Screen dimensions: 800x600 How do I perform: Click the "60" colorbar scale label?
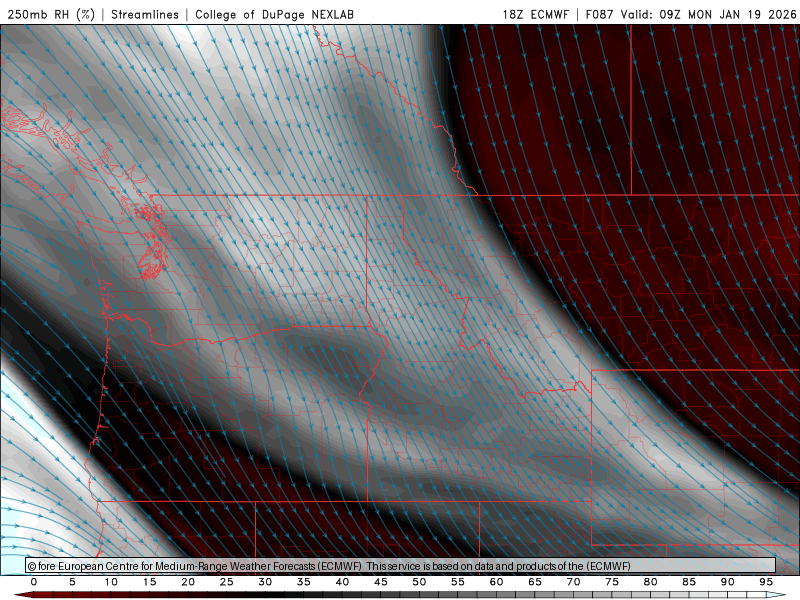(x=496, y=582)
